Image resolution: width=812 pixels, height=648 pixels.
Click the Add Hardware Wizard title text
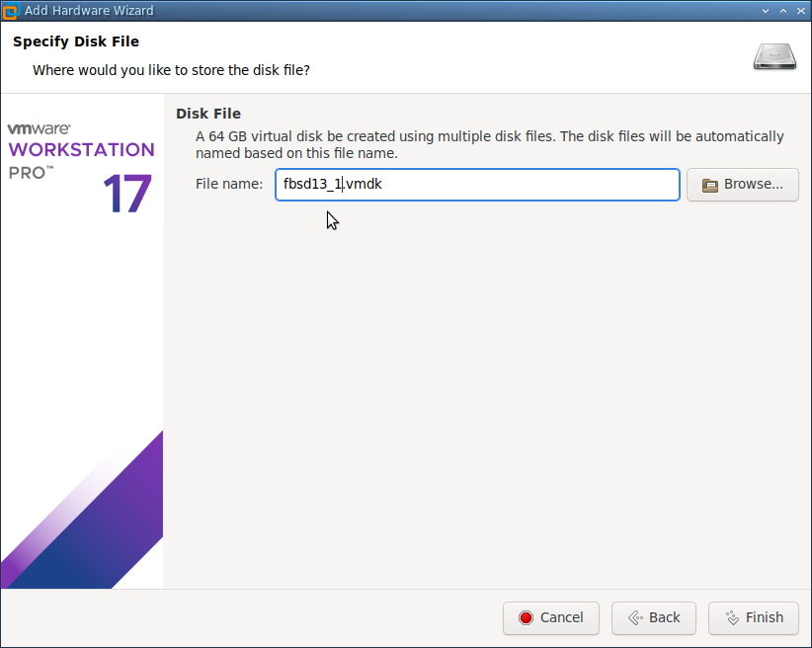(89, 10)
